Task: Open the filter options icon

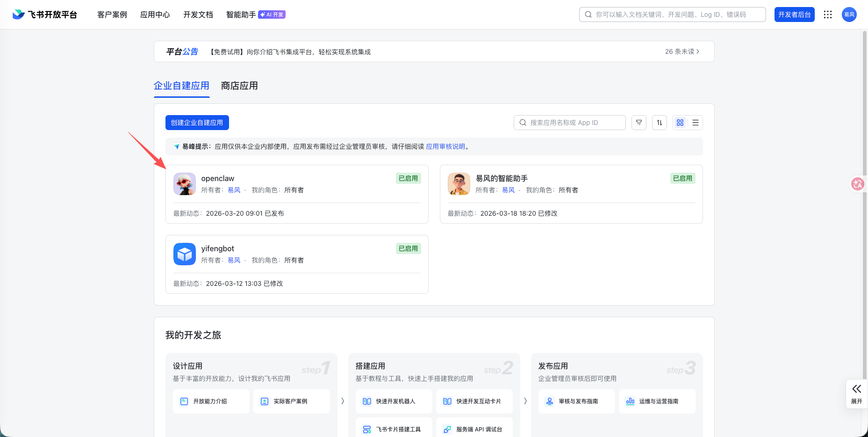Action: click(x=639, y=123)
